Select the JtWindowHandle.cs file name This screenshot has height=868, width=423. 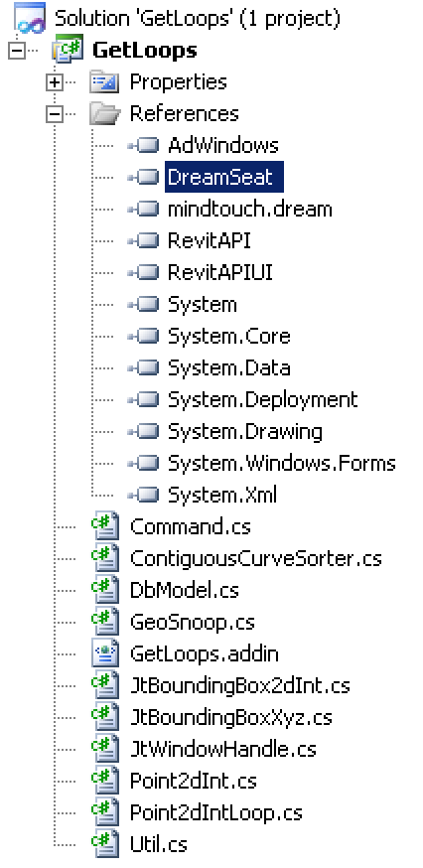223,750
